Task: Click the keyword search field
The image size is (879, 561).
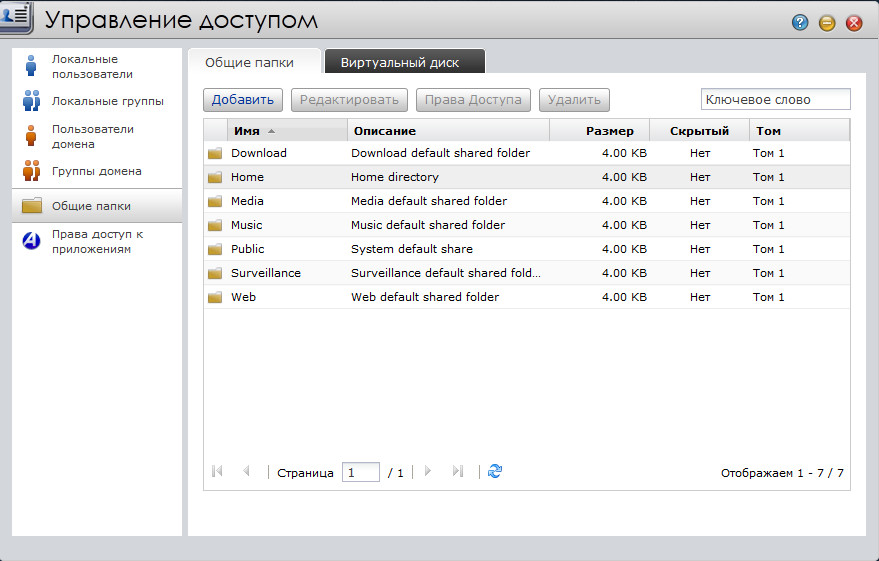Action: pyautogui.click(x=775, y=99)
